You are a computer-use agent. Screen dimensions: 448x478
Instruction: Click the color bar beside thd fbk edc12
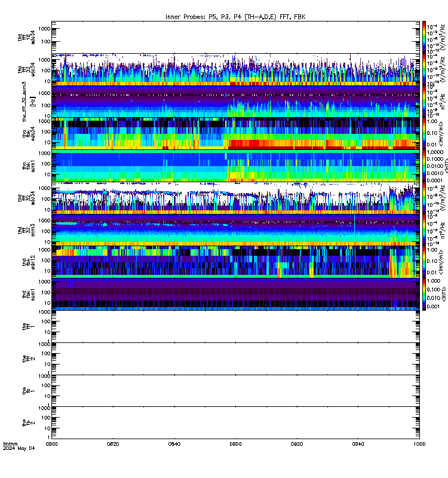[x=424, y=262]
